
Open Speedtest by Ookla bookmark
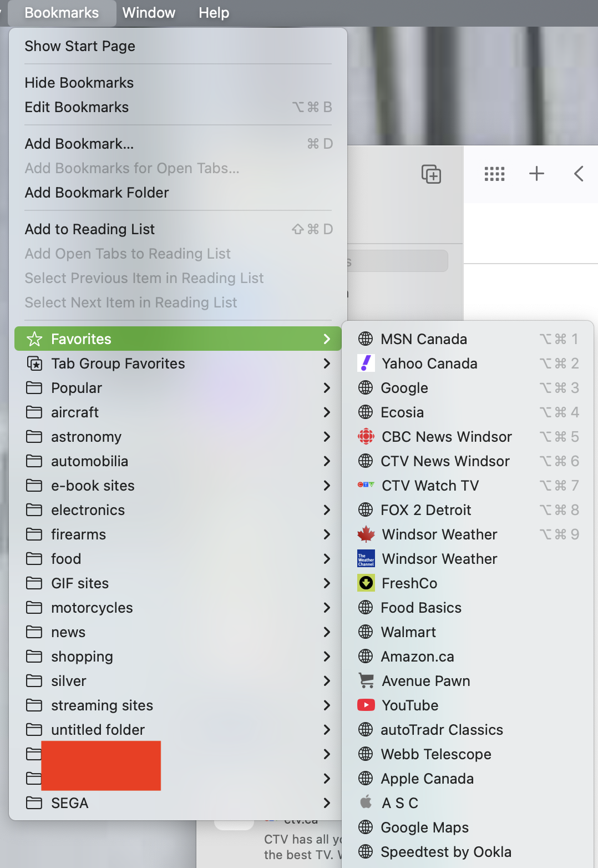coord(468,852)
